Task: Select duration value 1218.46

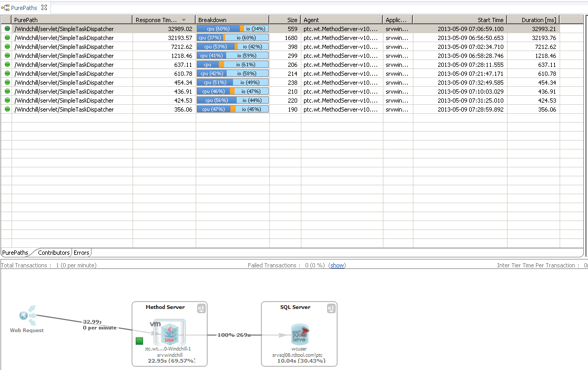Action: (545, 56)
